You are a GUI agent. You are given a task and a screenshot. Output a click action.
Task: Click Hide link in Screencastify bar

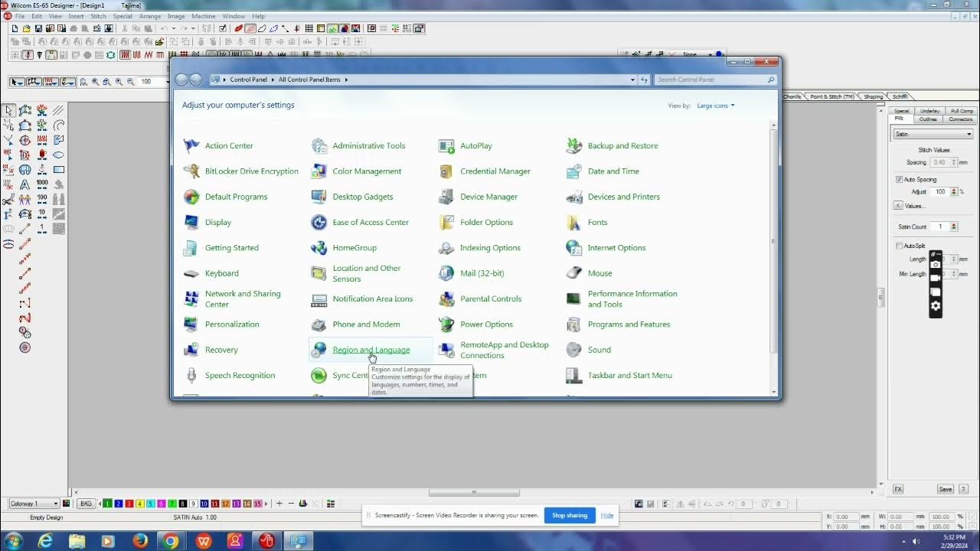[607, 515]
